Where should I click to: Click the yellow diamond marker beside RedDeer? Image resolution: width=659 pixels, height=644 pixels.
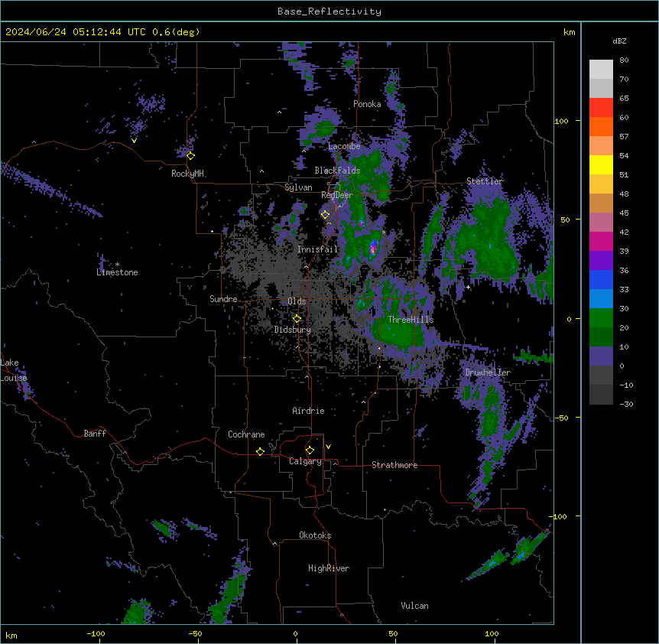click(325, 215)
